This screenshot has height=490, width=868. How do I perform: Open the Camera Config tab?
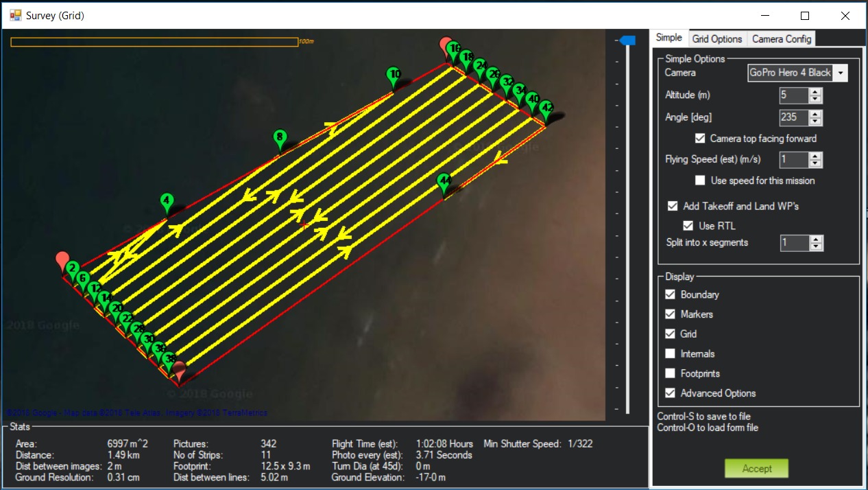pos(781,38)
